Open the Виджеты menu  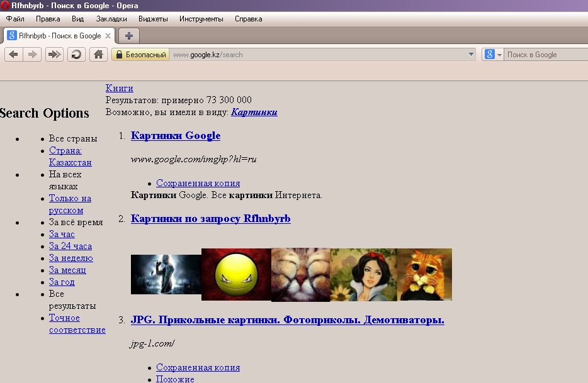coord(153,19)
